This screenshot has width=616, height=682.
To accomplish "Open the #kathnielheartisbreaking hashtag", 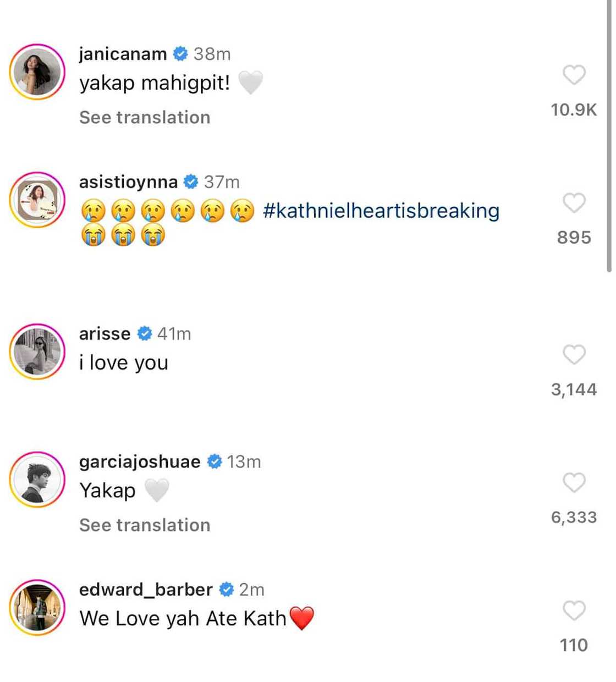I will [381, 211].
